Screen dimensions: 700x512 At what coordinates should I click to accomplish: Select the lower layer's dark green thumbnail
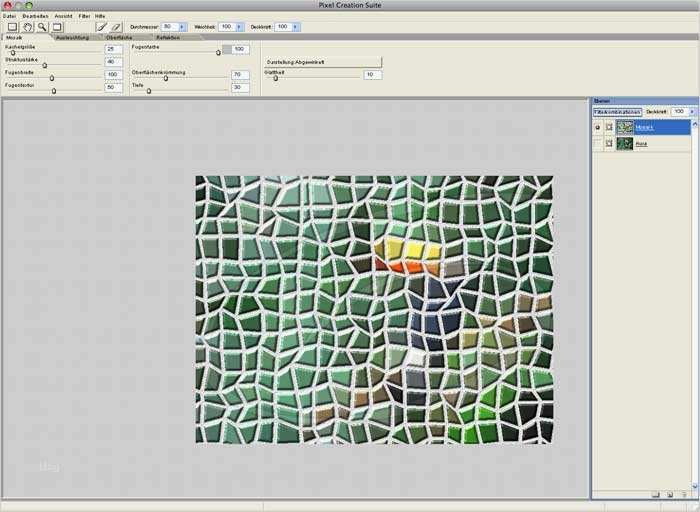tap(625, 144)
